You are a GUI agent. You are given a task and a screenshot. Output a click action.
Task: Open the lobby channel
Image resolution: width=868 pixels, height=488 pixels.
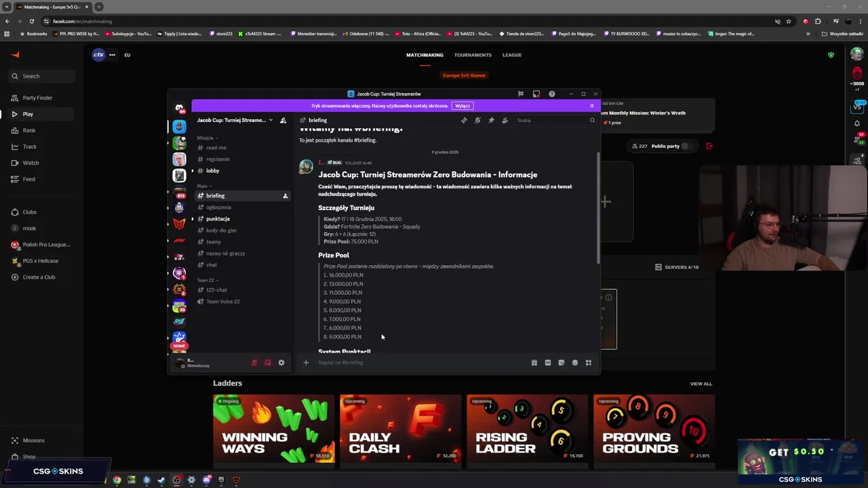(x=241, y=171)
